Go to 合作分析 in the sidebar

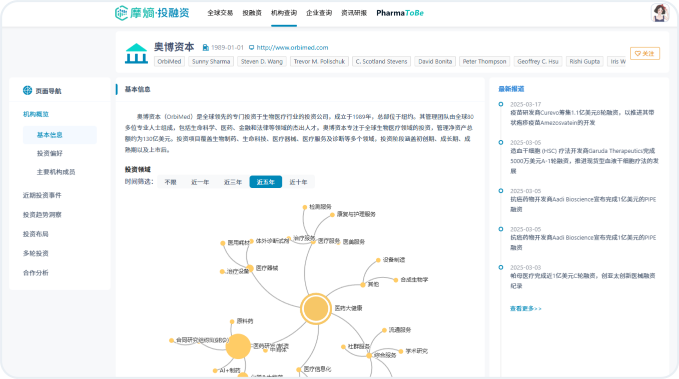[x=36, y=273]
